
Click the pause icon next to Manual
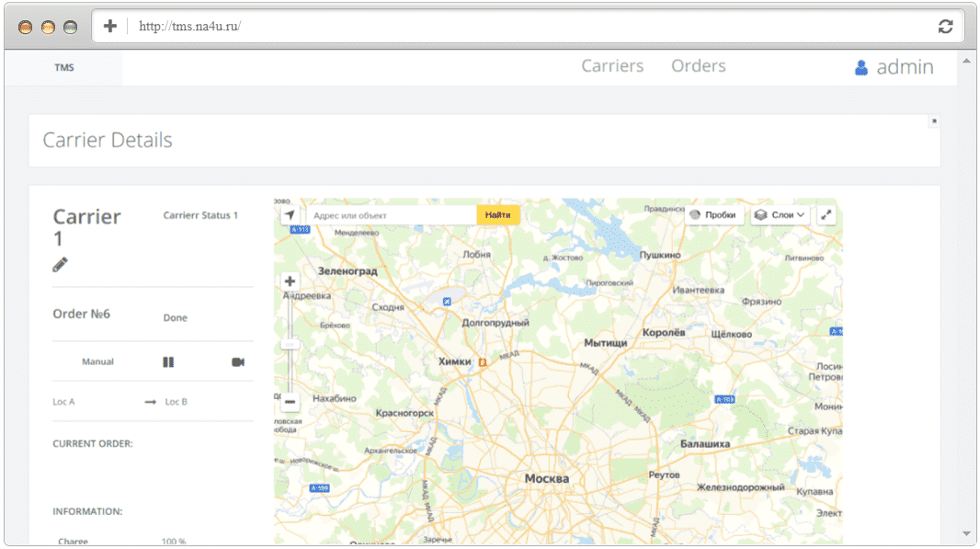pyautogui.click(x=168, y=362)
